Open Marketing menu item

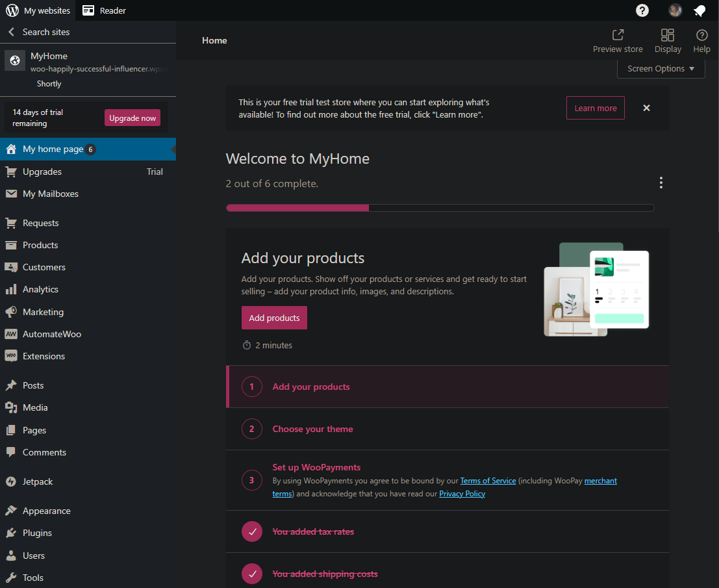[88, 312]
